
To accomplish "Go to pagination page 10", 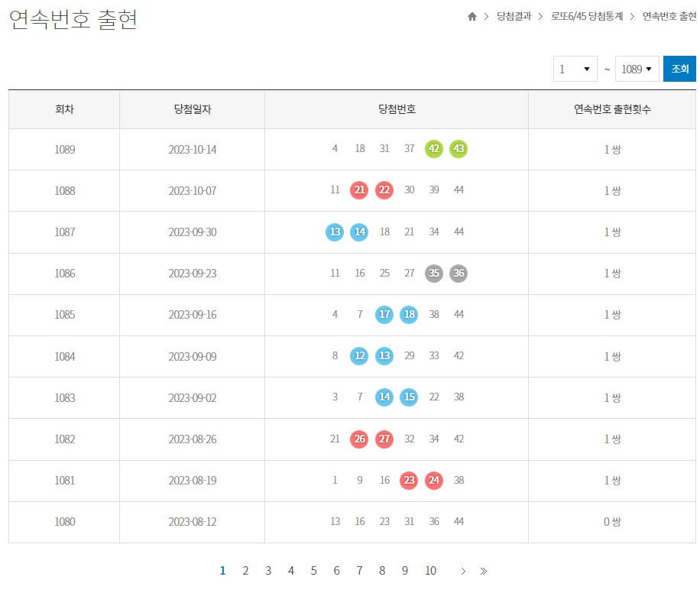I will [x=430, y=570].
